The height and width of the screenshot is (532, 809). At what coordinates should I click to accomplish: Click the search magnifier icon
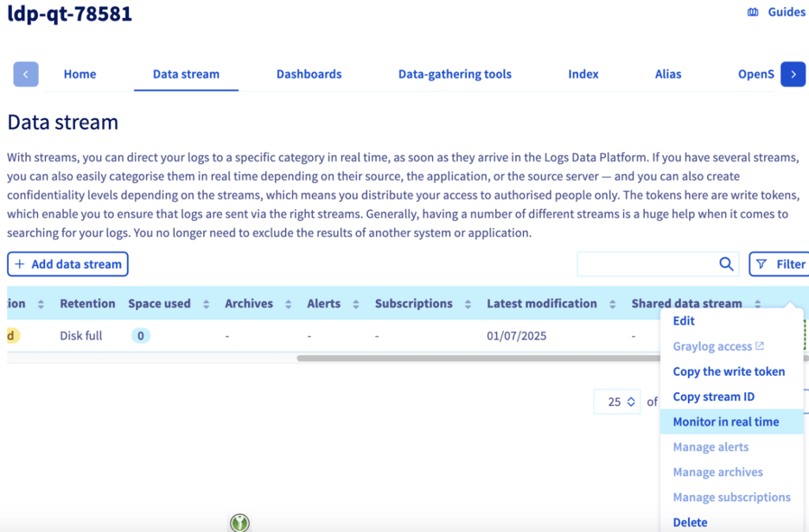726,264
